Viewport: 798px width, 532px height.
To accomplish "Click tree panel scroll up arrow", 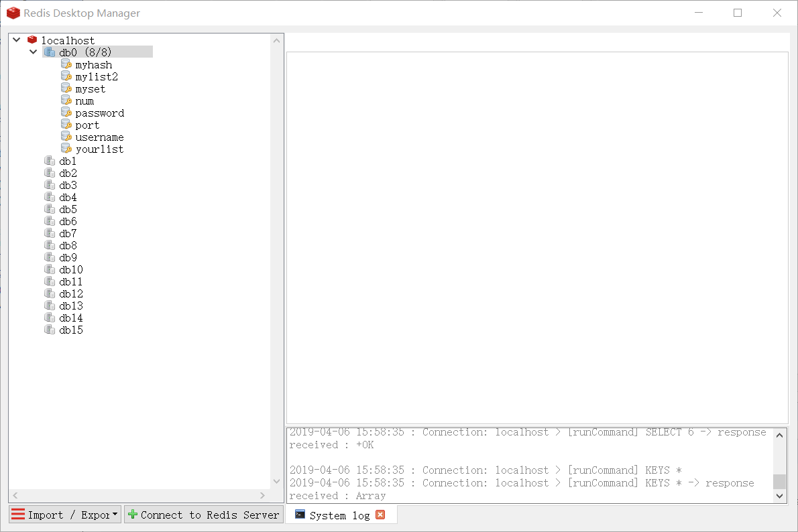I will pyautogui.click(x=277, y=41).
